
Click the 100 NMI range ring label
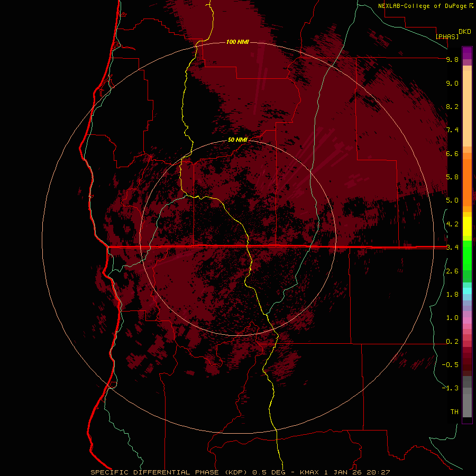pos(237,42)
